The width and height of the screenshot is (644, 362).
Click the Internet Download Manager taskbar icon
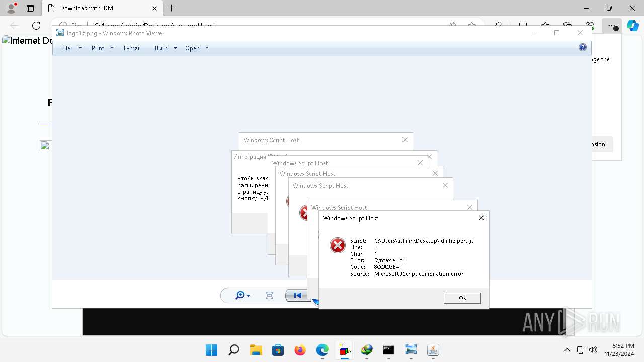click(x=367, y=350)
